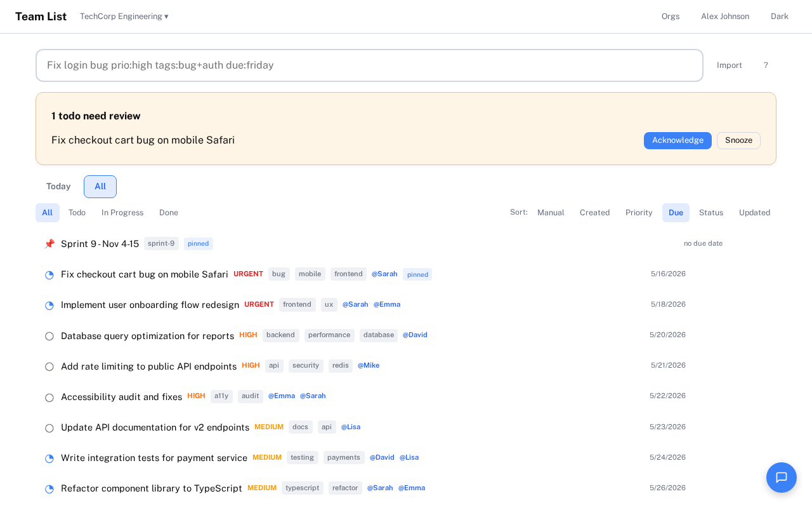
Task: Click the testing tag
Action: (x=303, y=458)
